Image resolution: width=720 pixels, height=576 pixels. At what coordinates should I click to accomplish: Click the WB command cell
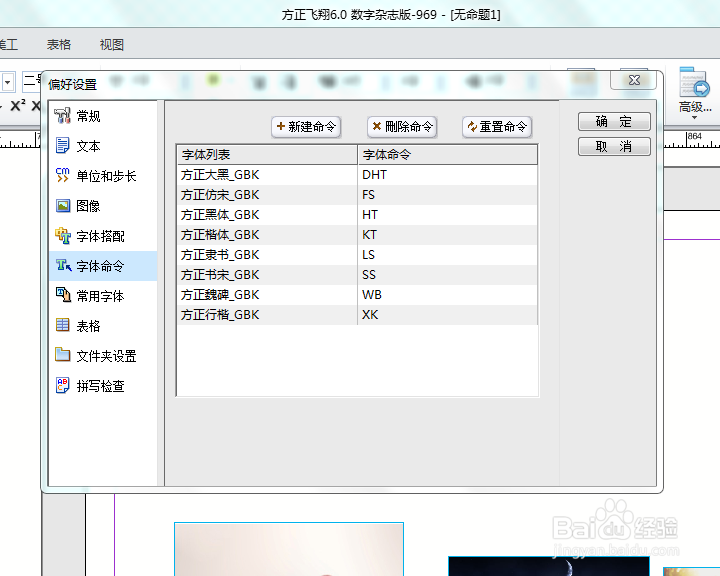448,295
